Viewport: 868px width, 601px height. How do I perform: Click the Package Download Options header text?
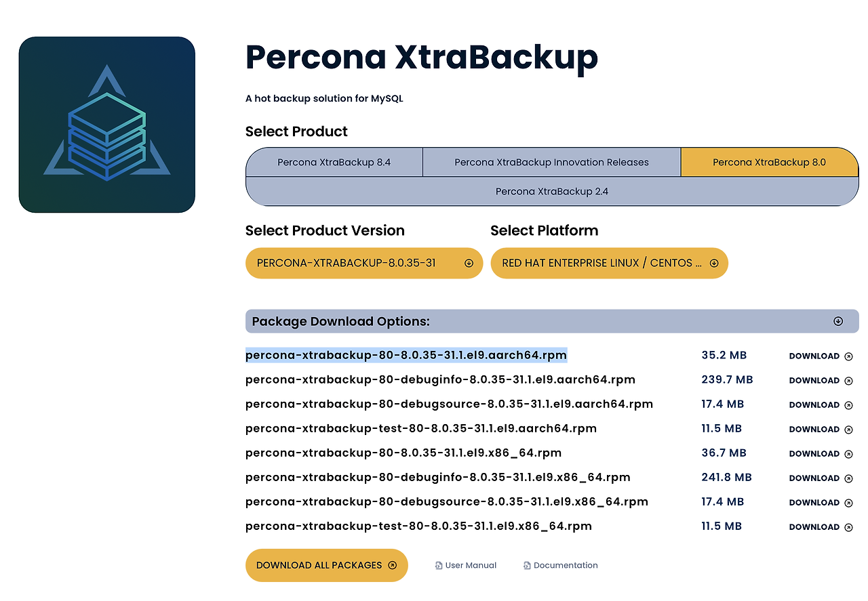pyautogui.click(x=340, y=321)
